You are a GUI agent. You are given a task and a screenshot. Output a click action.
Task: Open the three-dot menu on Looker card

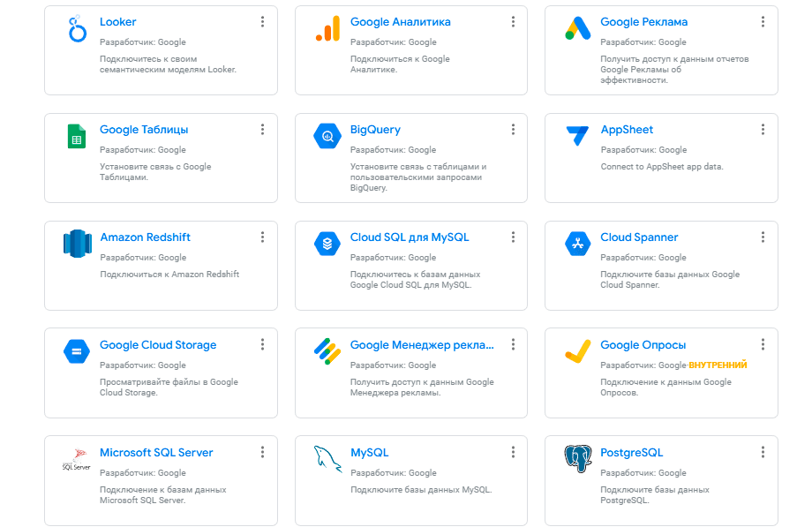(262, 22)
